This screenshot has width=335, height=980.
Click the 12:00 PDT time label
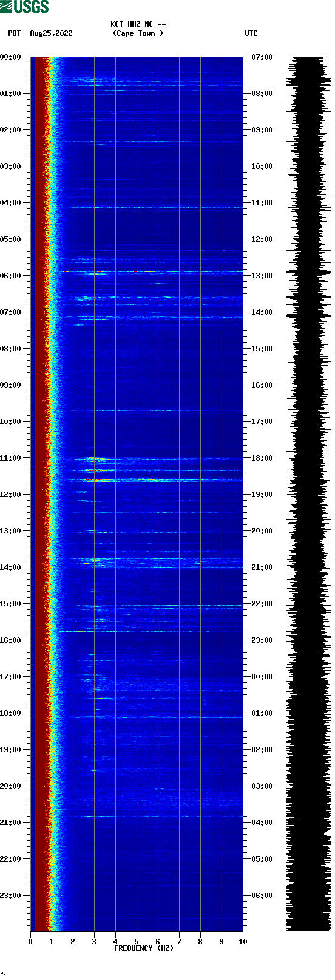tap(11, 495)
